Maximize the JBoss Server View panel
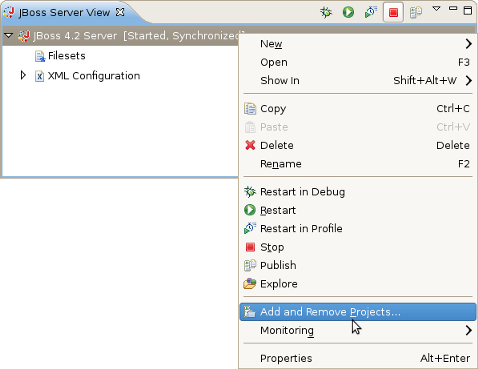Screen dimensions: 478x369 [x=468, y=10]
